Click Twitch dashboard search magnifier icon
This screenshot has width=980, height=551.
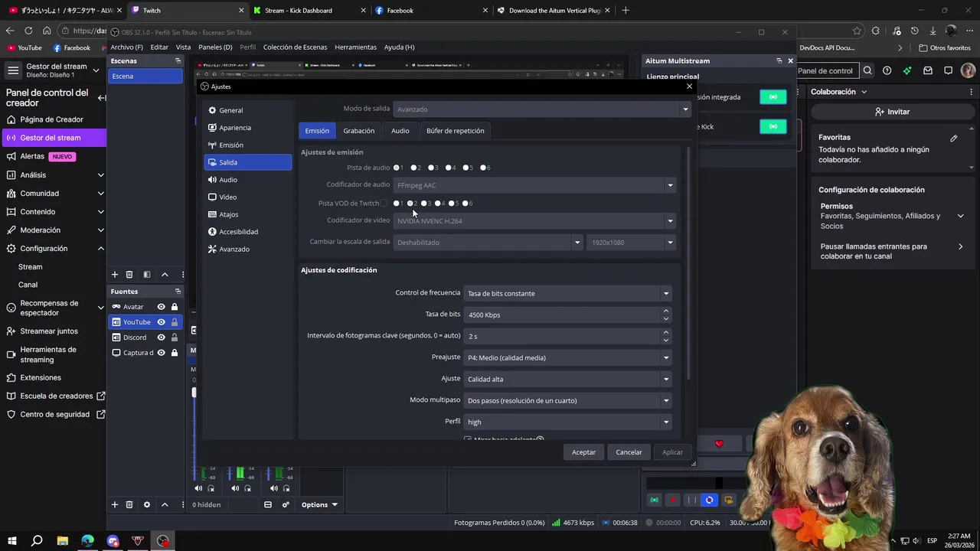pyautogui.click(x=867, y=70)
